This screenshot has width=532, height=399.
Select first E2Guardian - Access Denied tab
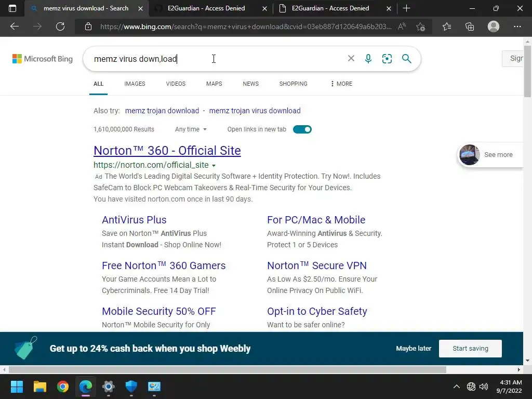coord(206,8)
